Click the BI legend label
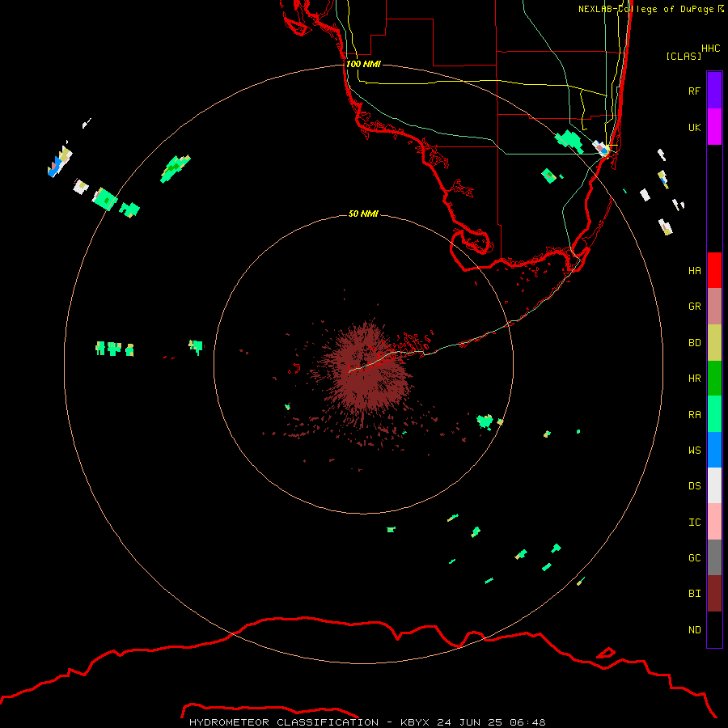 coord(694,594)
